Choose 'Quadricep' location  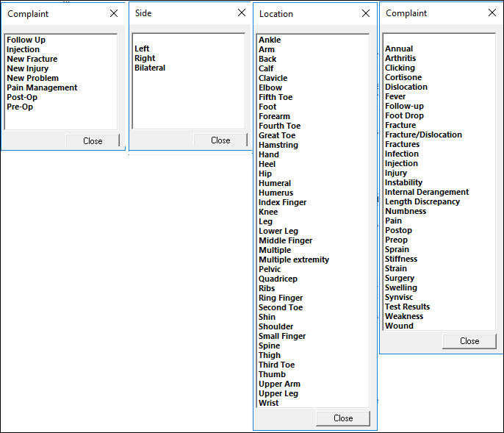click(x=278, y=279)
